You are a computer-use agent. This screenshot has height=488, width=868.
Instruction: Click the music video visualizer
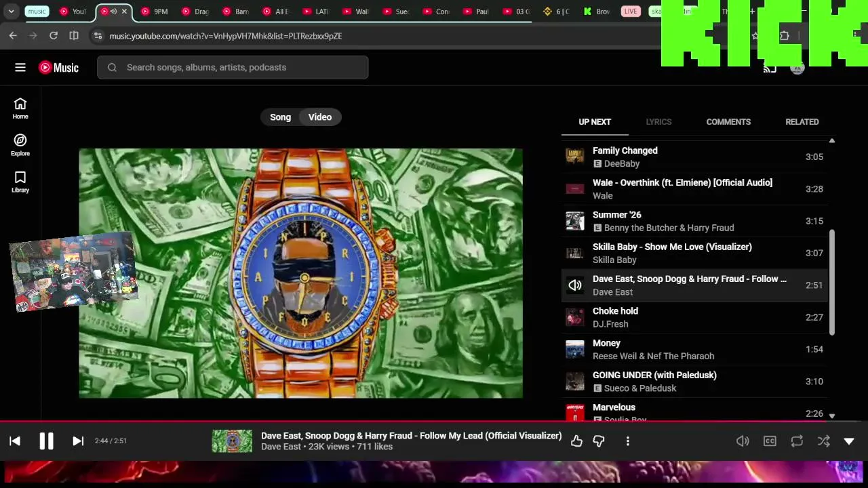coord(301,273)
